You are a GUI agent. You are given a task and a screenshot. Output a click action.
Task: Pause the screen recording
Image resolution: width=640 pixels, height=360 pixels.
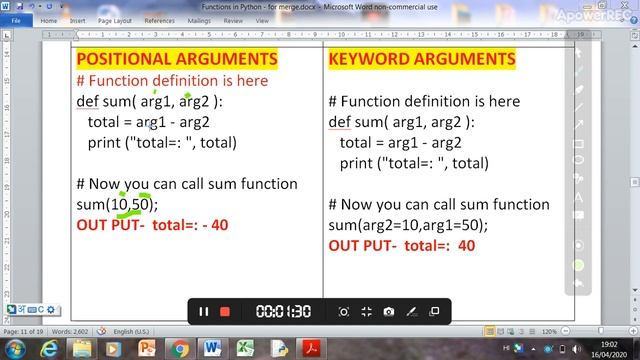204,312
